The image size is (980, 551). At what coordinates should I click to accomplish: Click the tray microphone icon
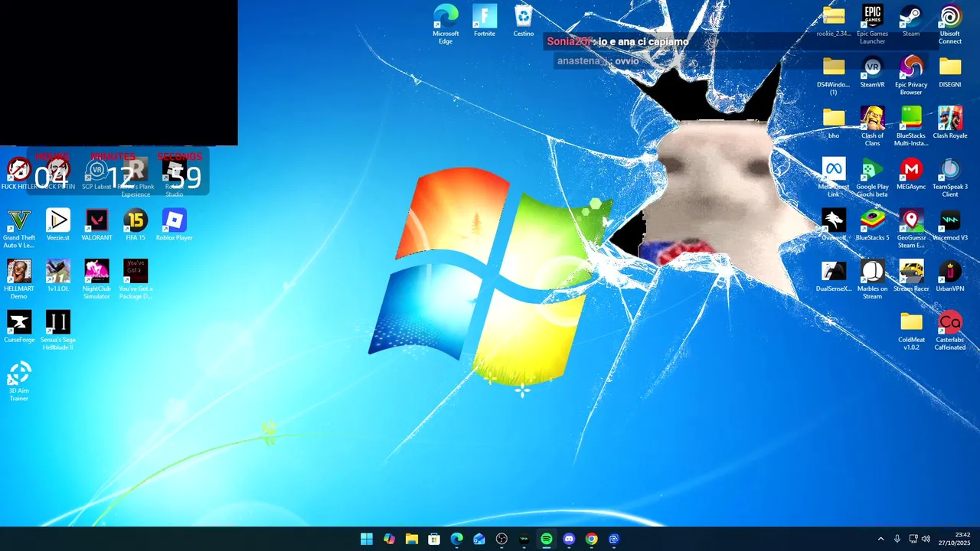pyautogui.click(x=897, y=539)
